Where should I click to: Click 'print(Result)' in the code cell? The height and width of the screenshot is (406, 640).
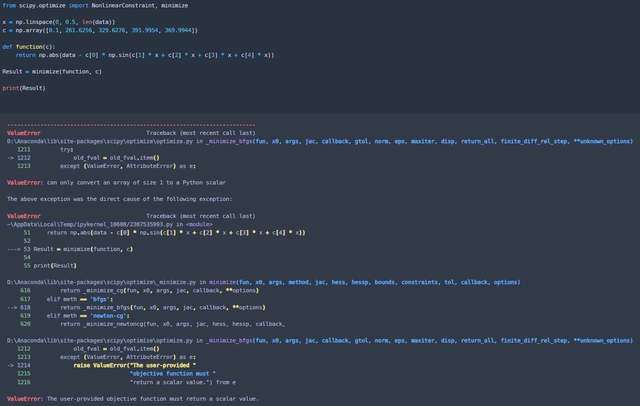click(24, 88)
